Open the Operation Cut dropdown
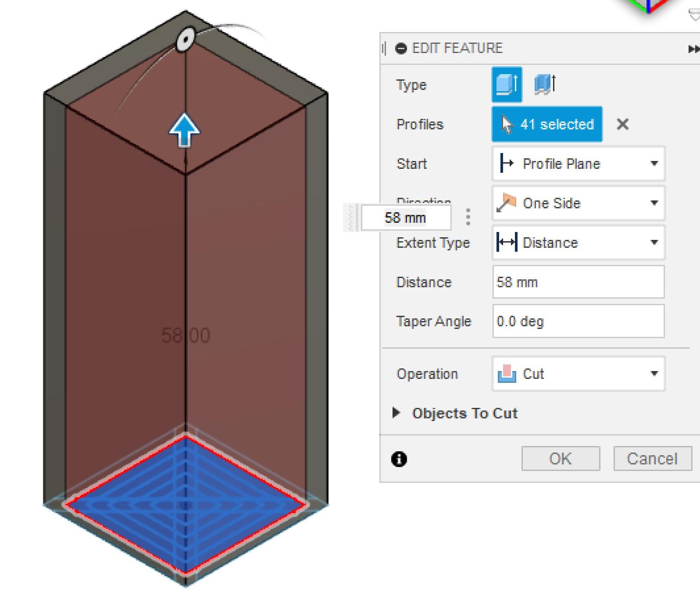 click(579, 374)
